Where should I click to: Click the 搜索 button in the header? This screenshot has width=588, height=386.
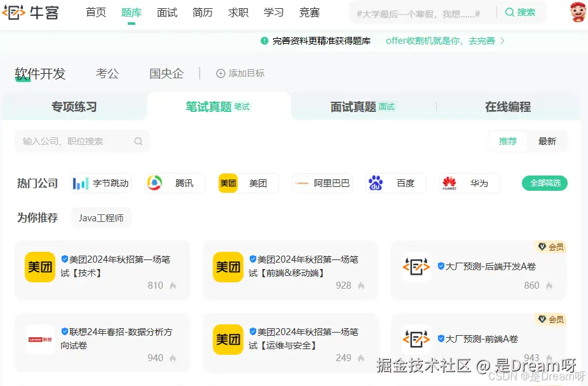520,12
